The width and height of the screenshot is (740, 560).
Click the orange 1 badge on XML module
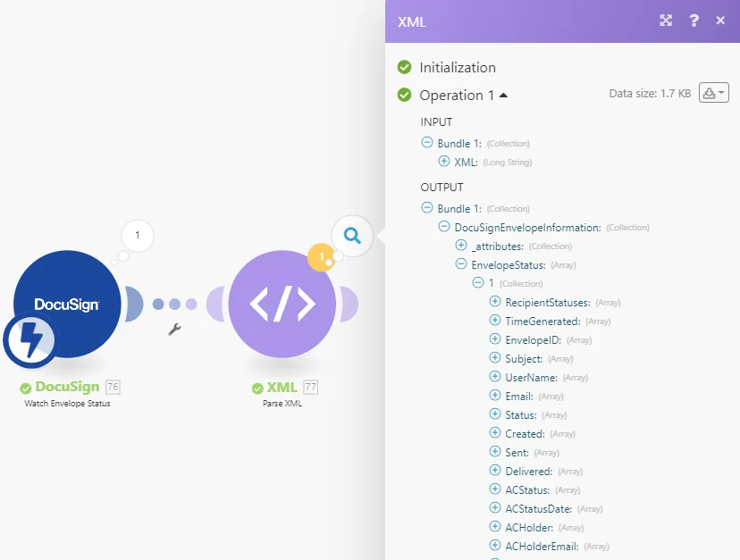(322, 257)
